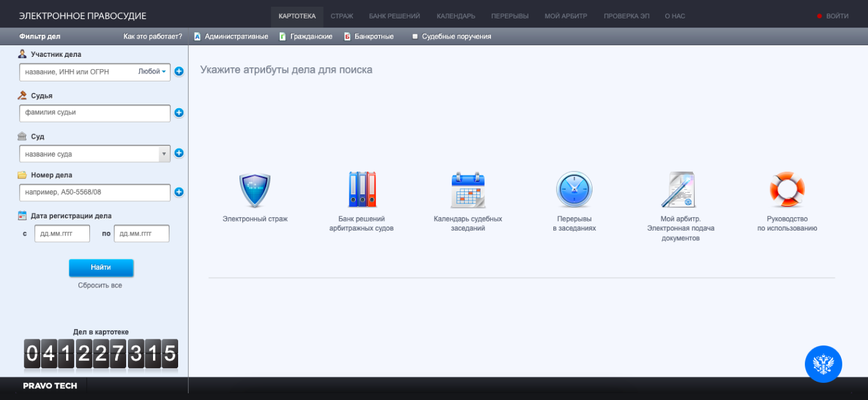Add another participant with plus icon

179,72
